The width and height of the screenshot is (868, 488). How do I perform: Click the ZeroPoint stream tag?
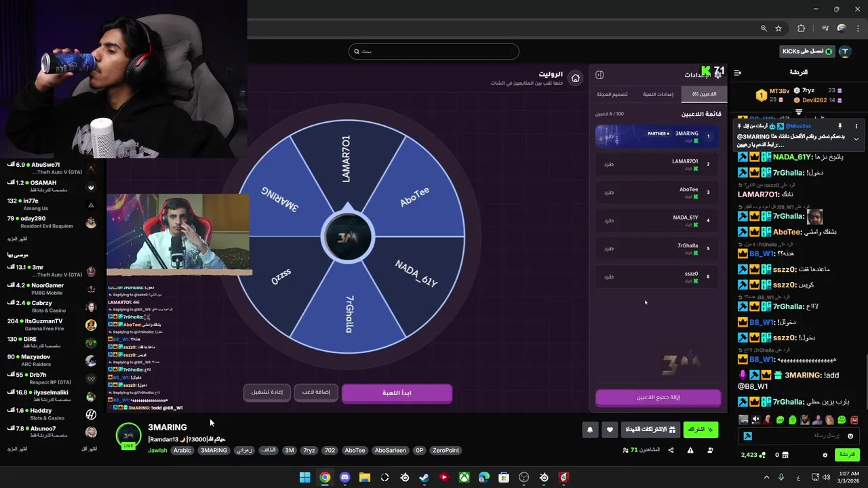coord(446,450)
